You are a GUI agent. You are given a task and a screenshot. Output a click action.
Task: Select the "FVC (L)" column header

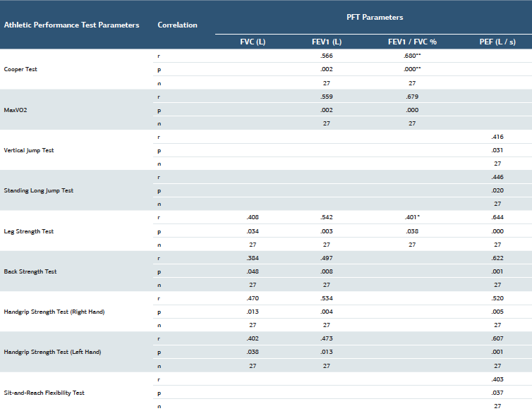pos(253,42)
